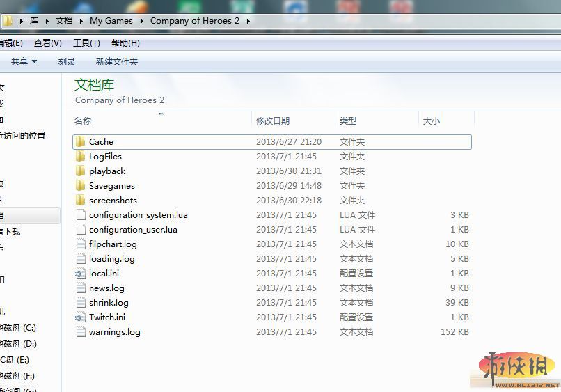Open the 帮助(H) menu
The image size is (561, 392).
125,43
